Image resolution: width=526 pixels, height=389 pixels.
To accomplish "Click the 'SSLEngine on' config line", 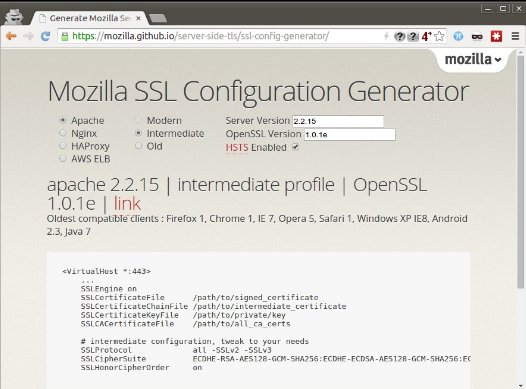I will 108,289.
